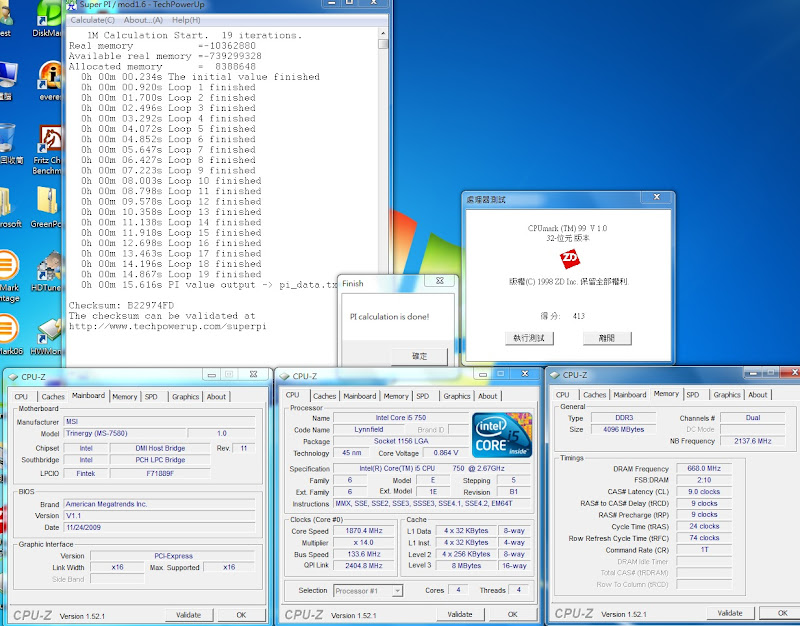The height and width of the screenshot is (626, 800).
Task: Open the GreenPc folder on the desktop
Action: point(47,207)
